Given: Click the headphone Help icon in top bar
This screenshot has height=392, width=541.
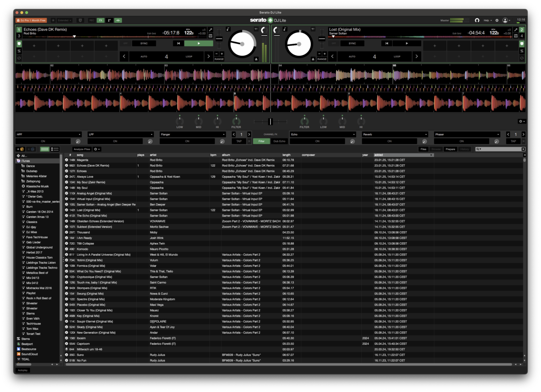Looking at the screenshot, I should (x=477, y=20).
